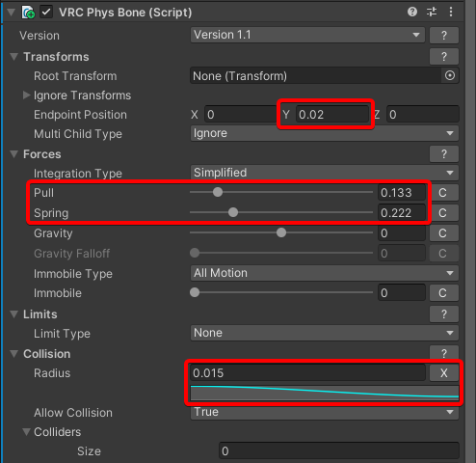
Task: Collapse the VRC Phys Bone component foldout
Action: 12,13
